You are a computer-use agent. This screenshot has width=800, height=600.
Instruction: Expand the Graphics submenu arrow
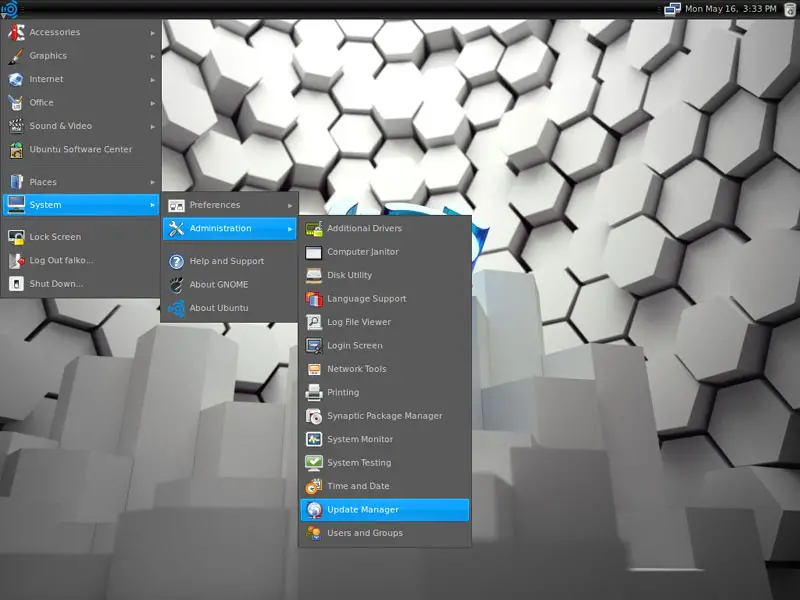tap(153, 56)
